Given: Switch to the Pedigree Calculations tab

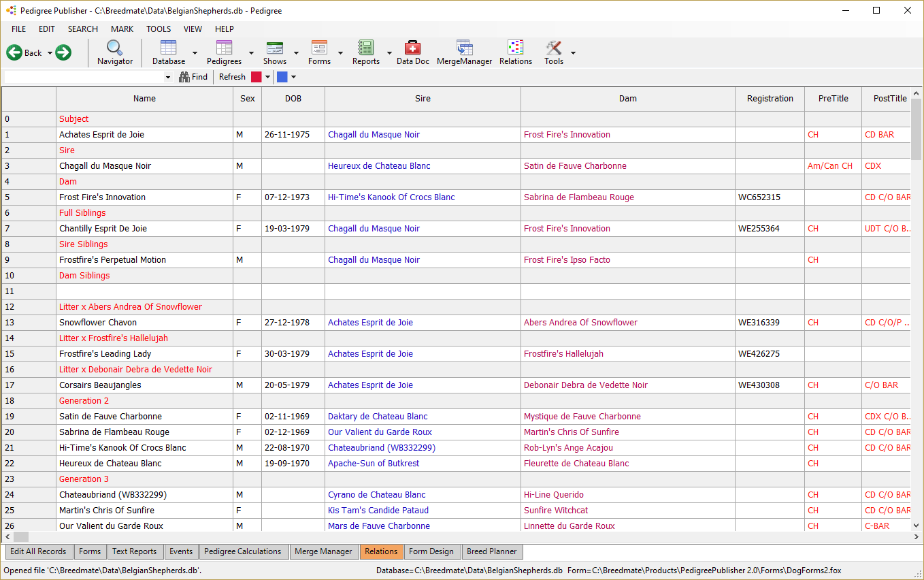Looking at the screenshot, I should [243, 551].
